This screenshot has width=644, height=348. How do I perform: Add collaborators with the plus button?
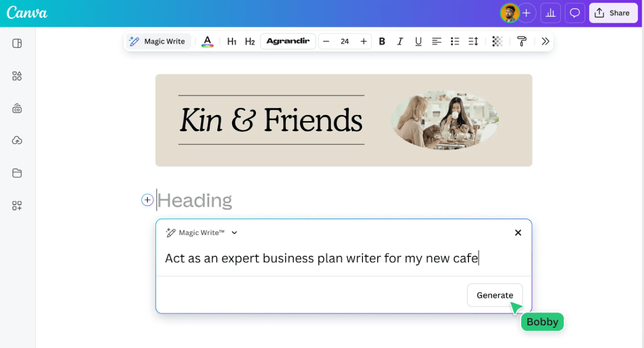point(527,13)
